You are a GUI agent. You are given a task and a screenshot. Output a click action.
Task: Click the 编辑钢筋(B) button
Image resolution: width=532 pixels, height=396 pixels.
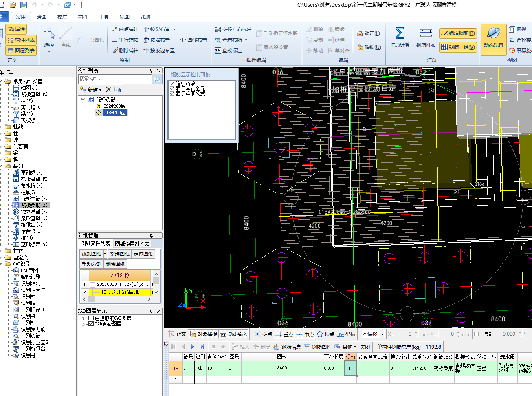(x=458, y=33)
